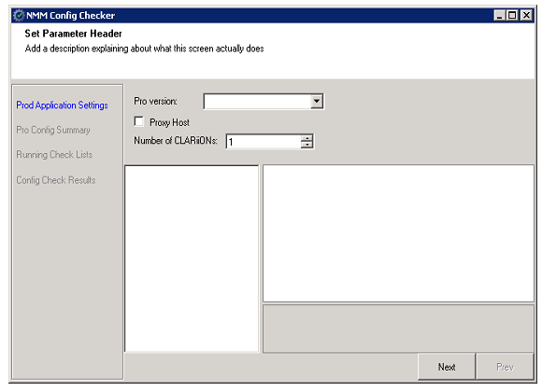Maximize the NMM Config Checker window
542x392 pixels.
coord(512,15)
